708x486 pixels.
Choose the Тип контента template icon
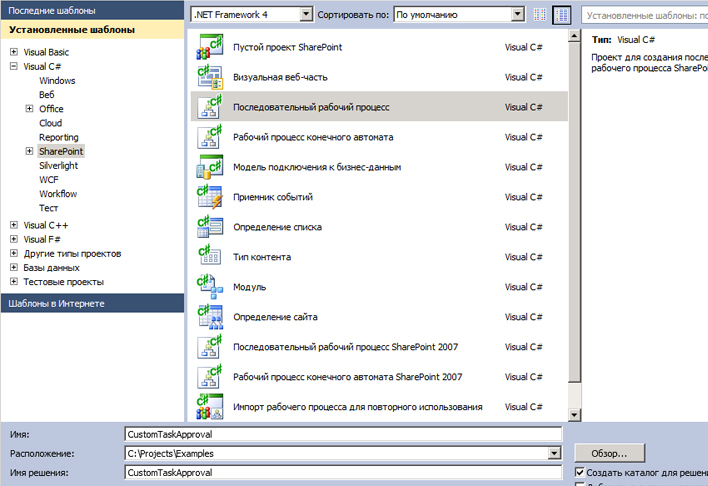(210, 257)
